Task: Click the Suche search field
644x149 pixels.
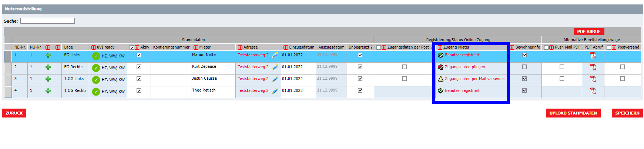Action: 47,21
